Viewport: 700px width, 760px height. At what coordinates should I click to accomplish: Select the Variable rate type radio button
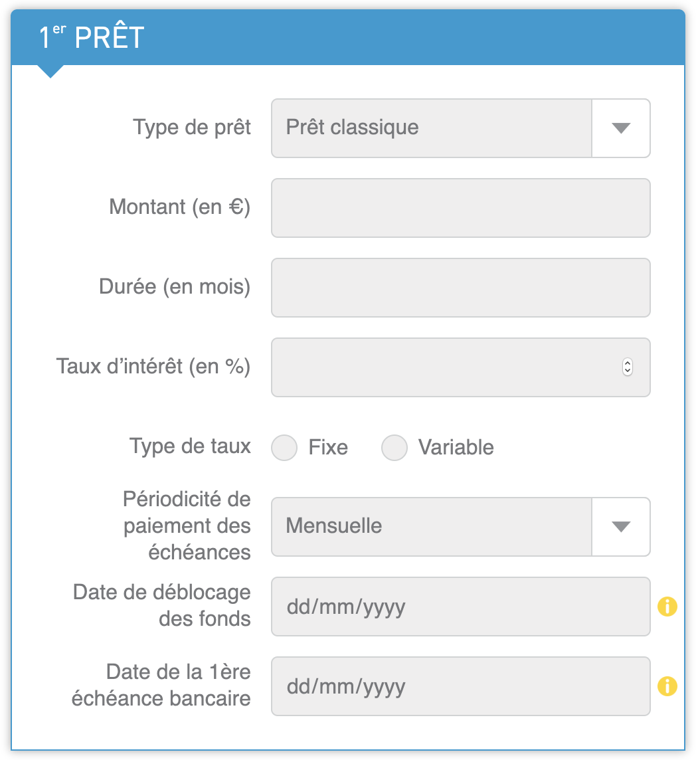click(x=394, y=447)
